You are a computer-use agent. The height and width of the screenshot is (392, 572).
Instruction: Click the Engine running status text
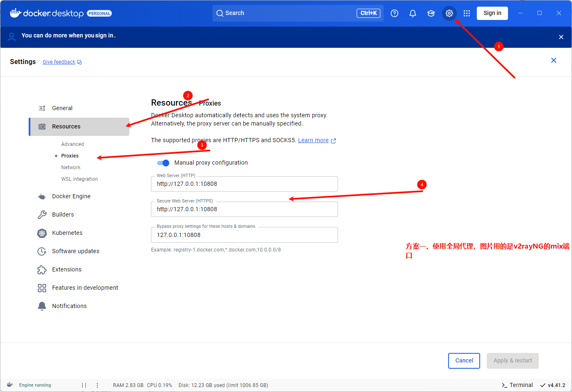(x=35, y=385)
